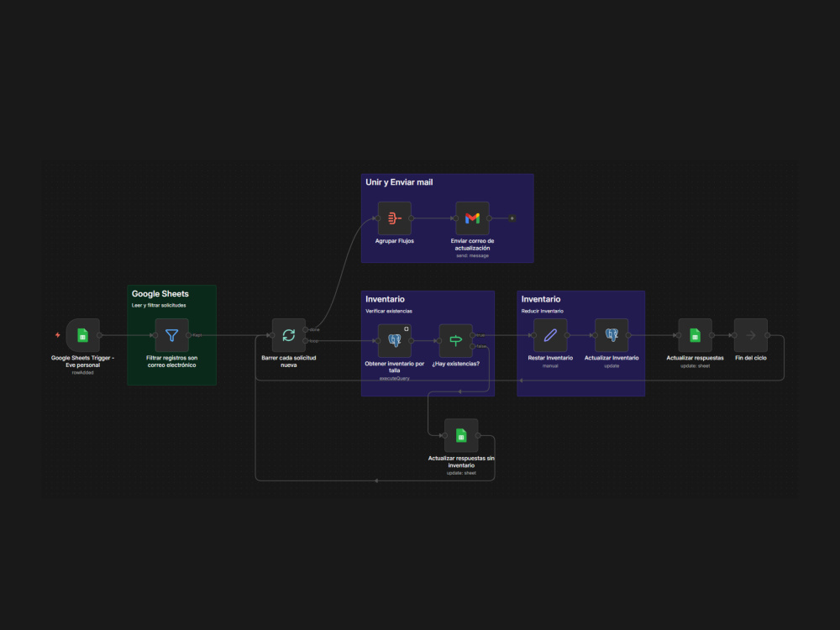Select the Google Sheets Trigger node icon
The height and width of the screenshot is (630, 840).
pos(82,335)
